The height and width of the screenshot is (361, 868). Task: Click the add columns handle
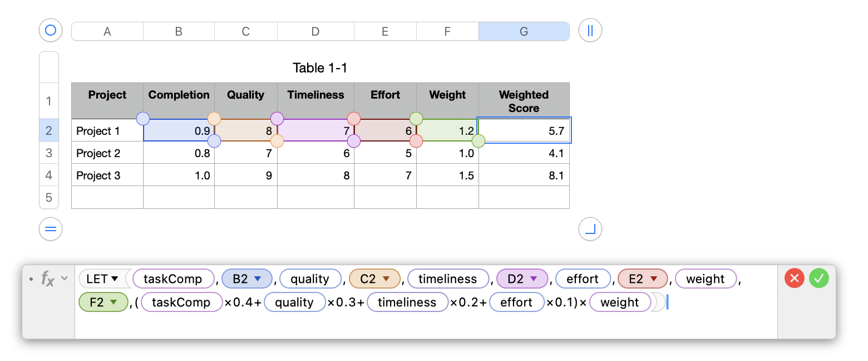590,30
